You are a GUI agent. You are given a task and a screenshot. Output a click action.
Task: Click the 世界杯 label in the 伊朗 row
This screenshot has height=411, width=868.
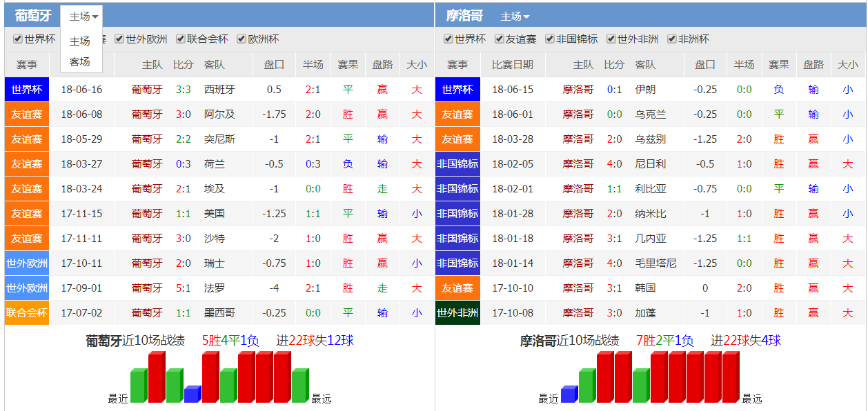pyautogui.click(x=457, y=90)
